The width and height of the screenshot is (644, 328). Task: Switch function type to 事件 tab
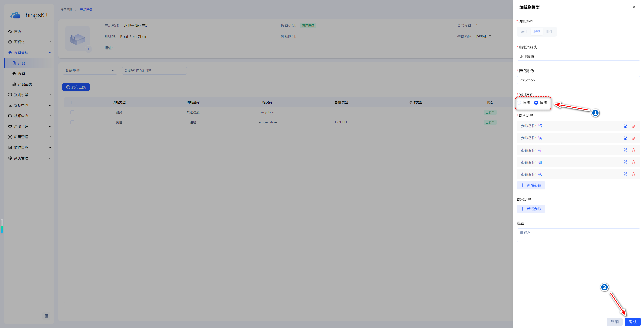coord(549,32)
